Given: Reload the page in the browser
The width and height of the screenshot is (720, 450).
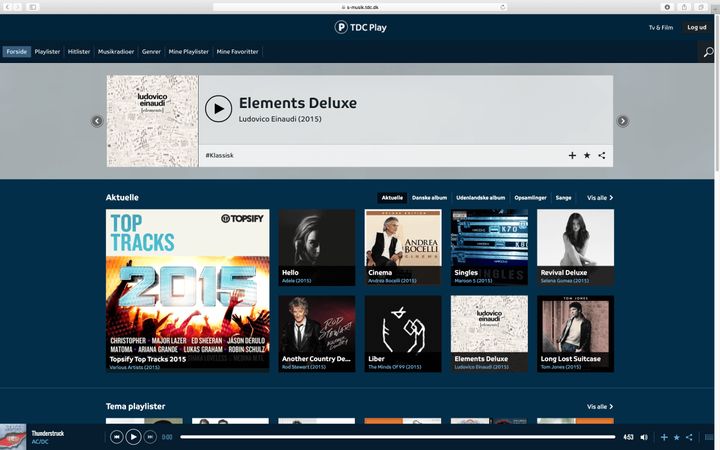Looking at the screenshot, I should (x=503, y=7).
